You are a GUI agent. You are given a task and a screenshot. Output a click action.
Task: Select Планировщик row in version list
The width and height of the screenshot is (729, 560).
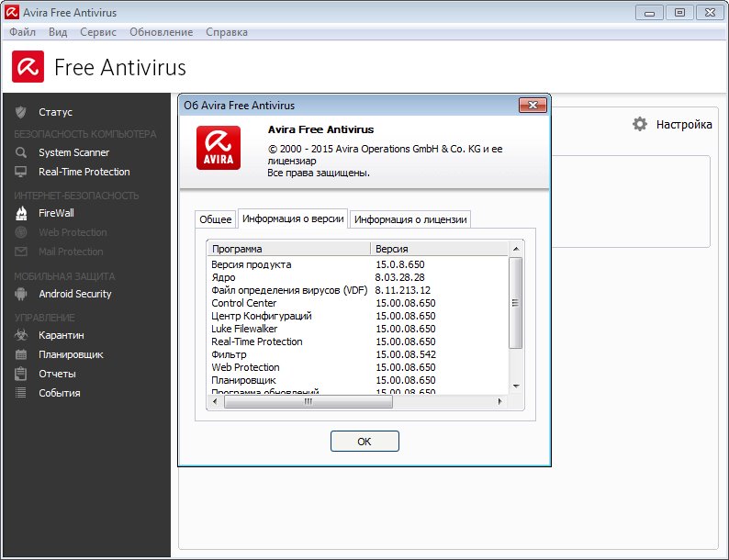point(357,380)
